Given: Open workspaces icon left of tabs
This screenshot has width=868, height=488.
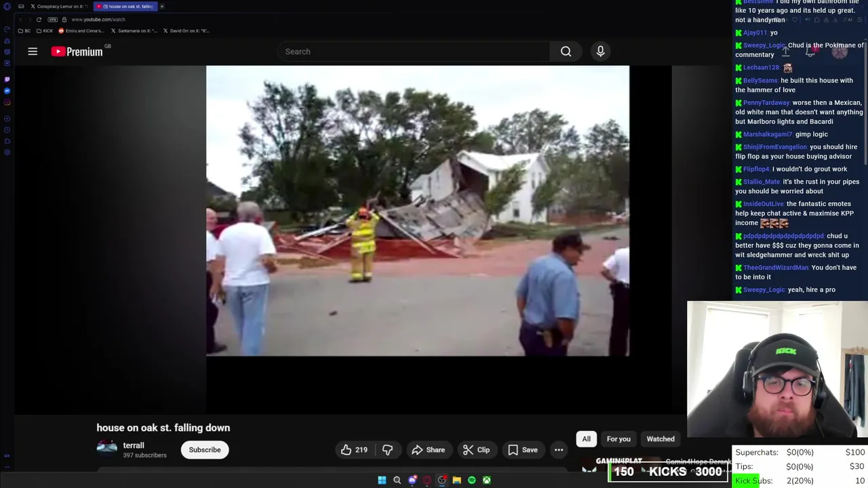Looking at the screenshot, I should pos(21,7).
